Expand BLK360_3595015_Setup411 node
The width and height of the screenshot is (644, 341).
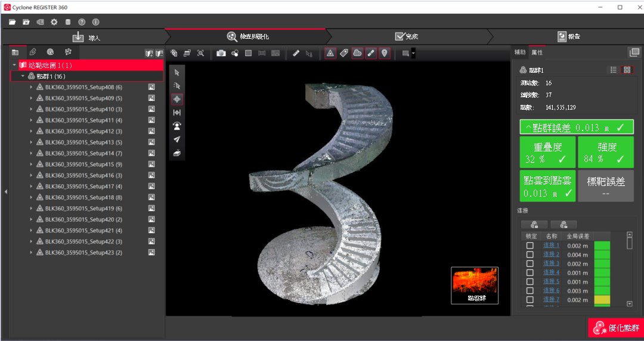pos(31,120)
